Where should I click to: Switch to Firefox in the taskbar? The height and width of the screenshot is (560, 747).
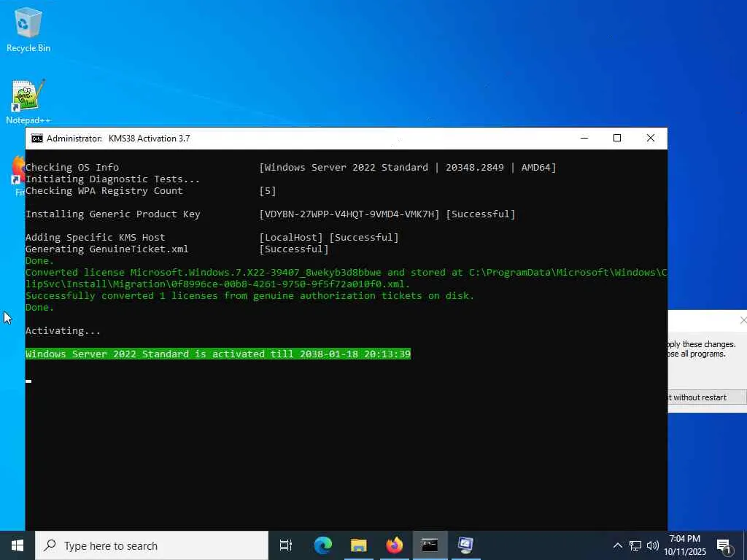394,545
